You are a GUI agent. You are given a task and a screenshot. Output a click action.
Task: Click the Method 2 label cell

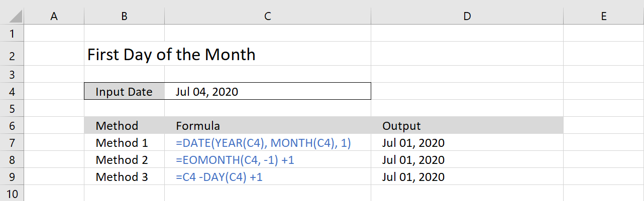tap(124, 160)
